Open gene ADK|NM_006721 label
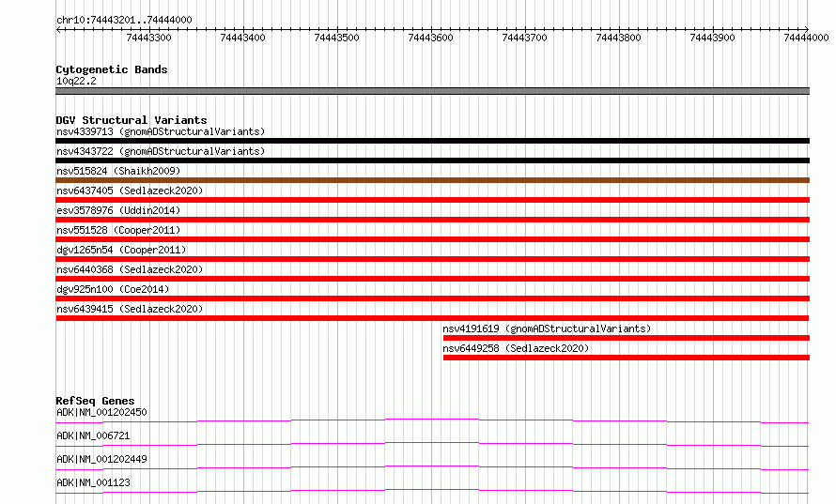Image resolution: width=836 pixels, height=504 pixels. point(93,435)
